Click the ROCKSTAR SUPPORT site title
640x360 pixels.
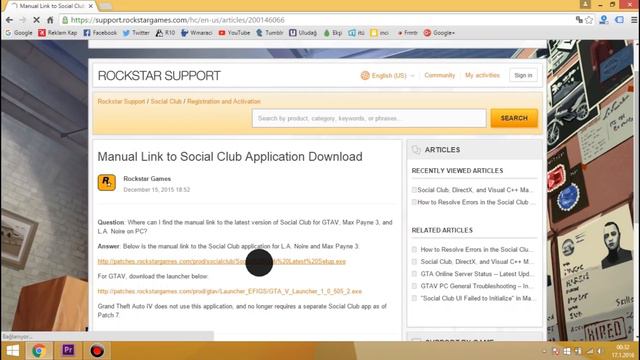point(159,76)
